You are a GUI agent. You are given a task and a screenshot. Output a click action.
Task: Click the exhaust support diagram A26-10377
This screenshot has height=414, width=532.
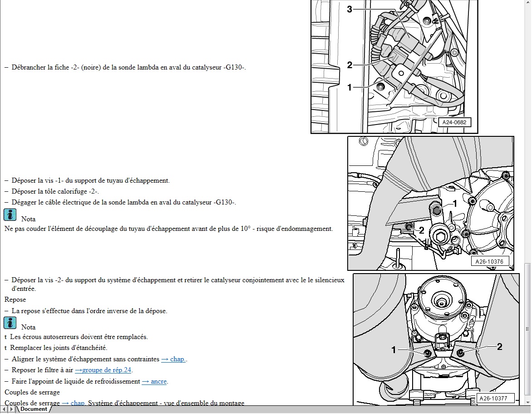(436, 339)
